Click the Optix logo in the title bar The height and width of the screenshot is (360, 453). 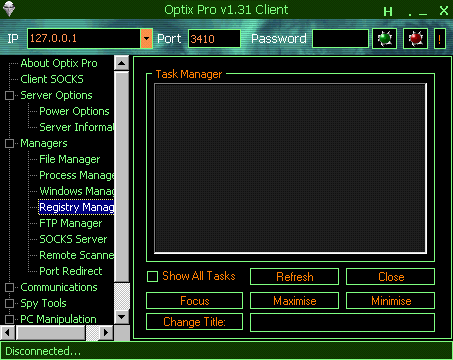(9, 9)
